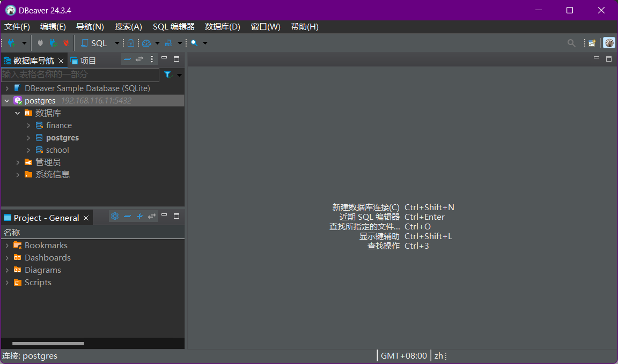Click the funnel filter settings icon
Image resolution: width=618 pixels, height=364 pixels.
click(168, 75)
